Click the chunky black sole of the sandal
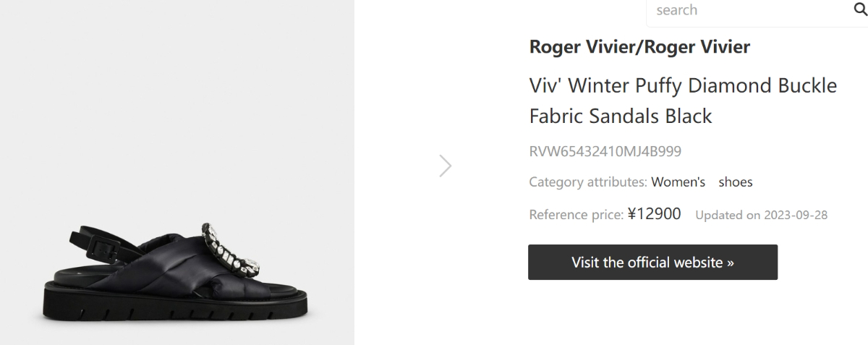868x345 pixels. [174, 307]
